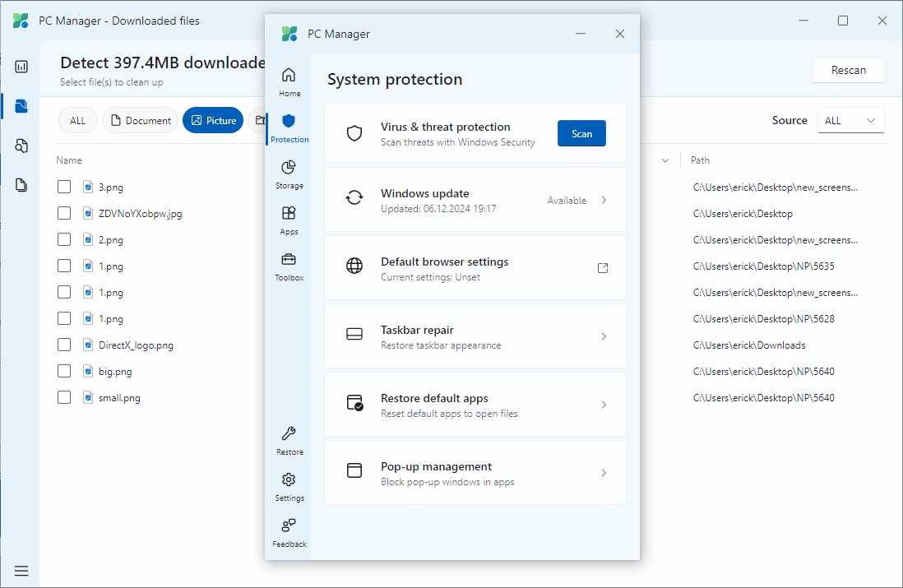Expand Taskbar repair chevron
The height and width of the screenshot is (588, 903).
pyautogui.click(x=604, y=336)
